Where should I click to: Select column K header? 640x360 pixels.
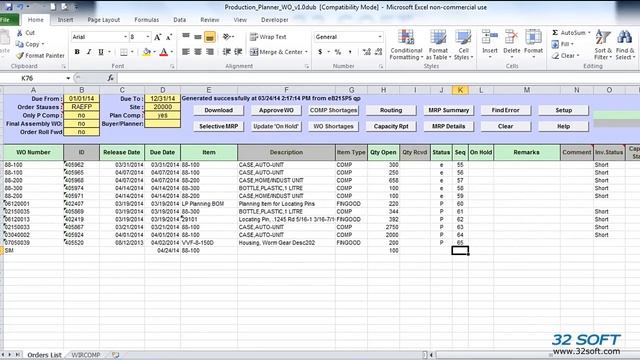460,90
